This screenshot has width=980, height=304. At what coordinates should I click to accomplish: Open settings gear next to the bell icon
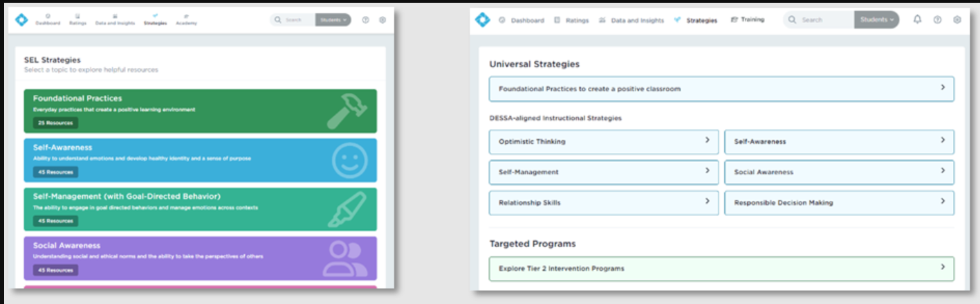[x=957, y=20]
